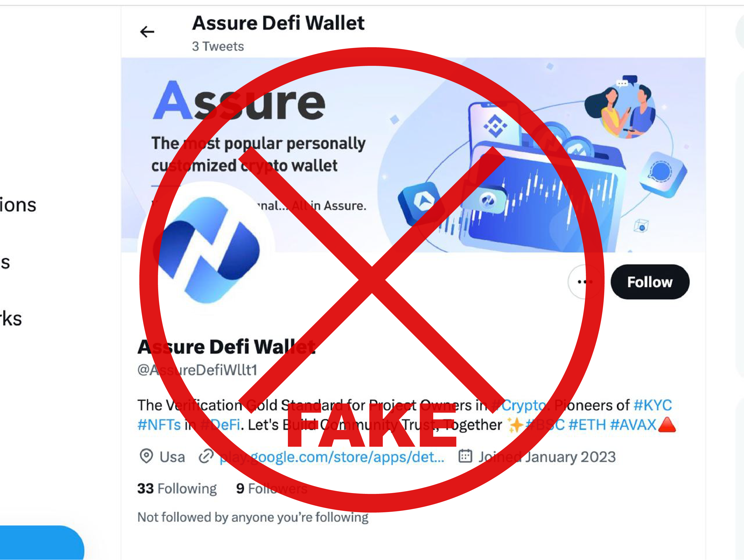Open the #NFTs hashtag
The width and height of the screenshot is (744, 560).
coord(159,425)
